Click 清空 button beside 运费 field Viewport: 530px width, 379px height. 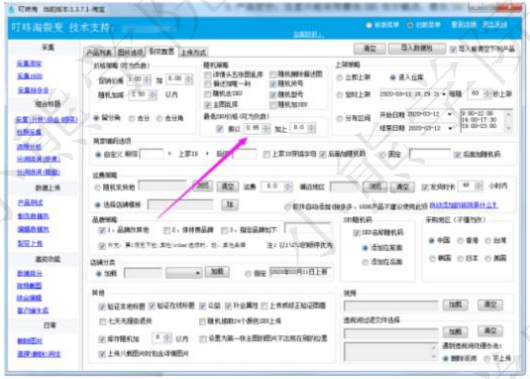tap(228, 187)
